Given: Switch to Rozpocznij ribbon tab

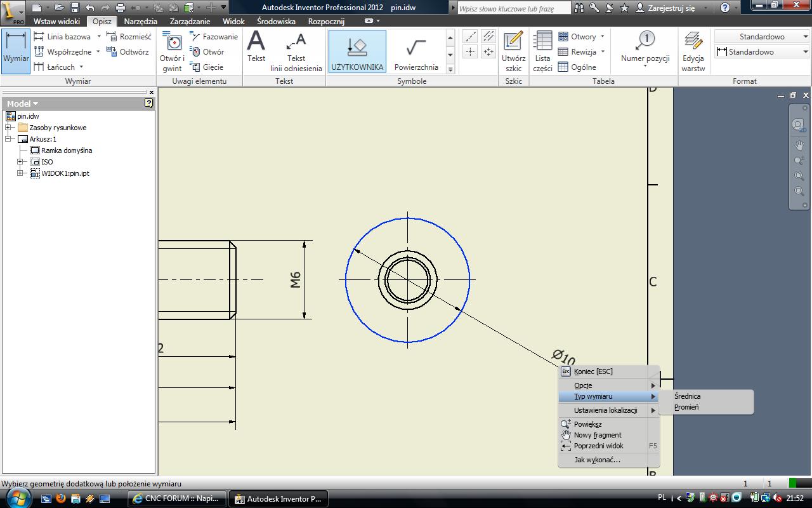Looking at the screenshot, I should (326, 22).
